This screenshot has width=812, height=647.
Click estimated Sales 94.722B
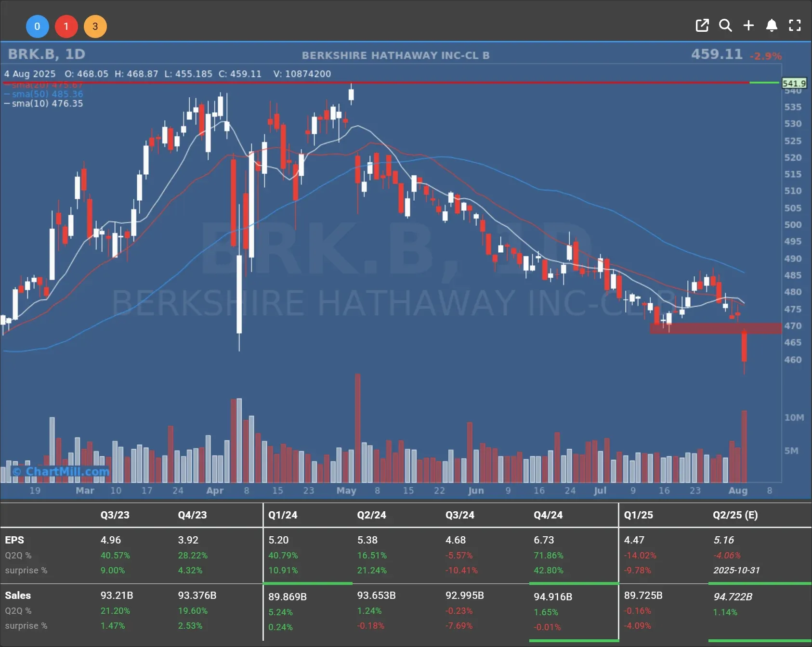(x=733, y=597)
